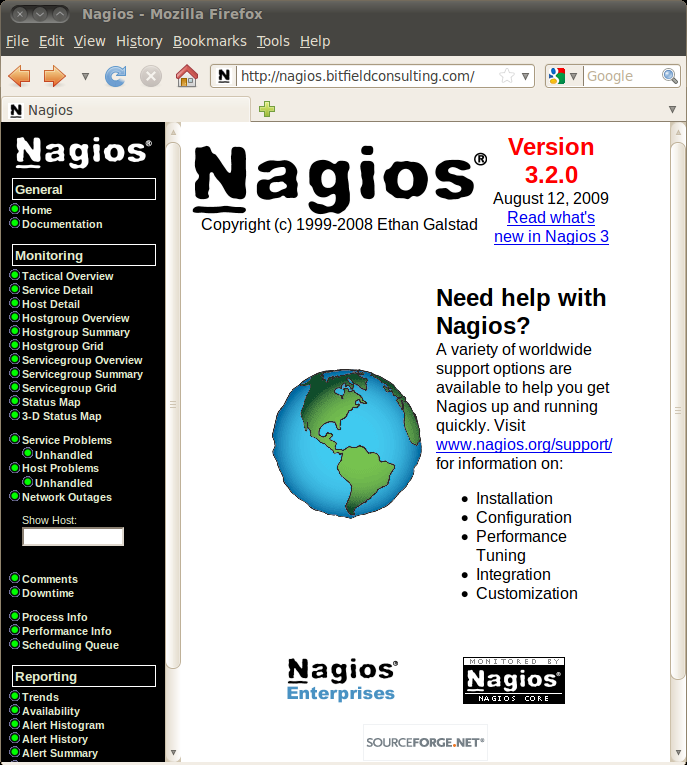Click the Stop loading icon
Screen dimensions: 687x765
pyautogui.click(x=151, y=76)
